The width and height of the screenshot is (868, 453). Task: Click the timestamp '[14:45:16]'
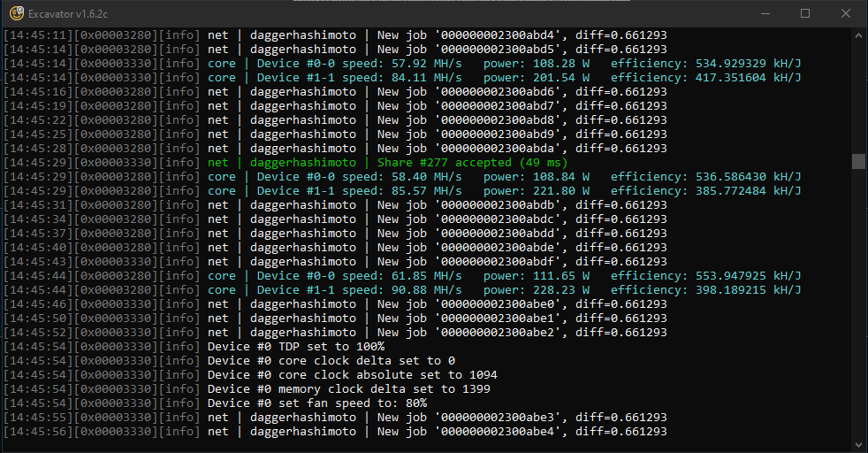(39, 91)
